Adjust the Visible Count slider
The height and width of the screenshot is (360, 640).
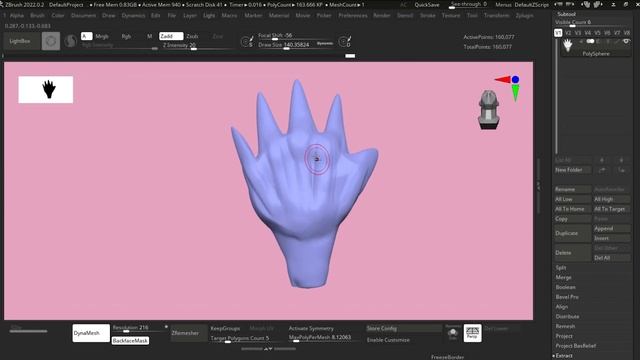pyautogui.click(x=592, y=23)
